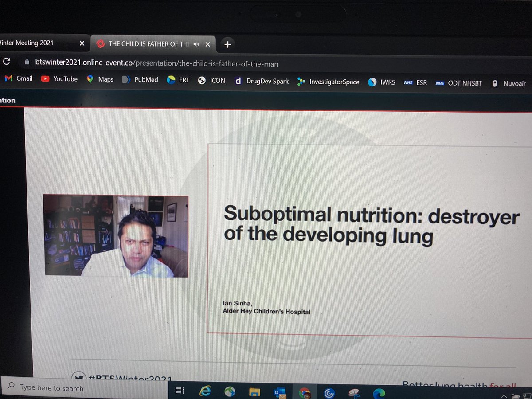Click the speaker webcam video
The height and width of the screenshot is (399, 532).
(x=116, y=236)
